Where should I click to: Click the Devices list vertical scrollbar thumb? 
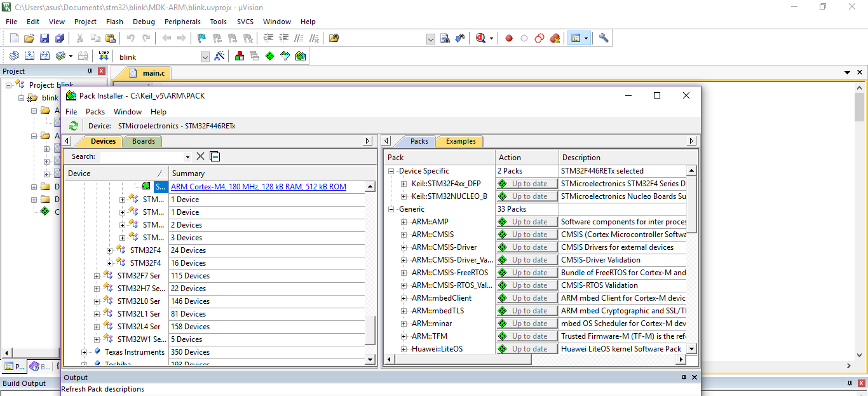click(370, 330)
